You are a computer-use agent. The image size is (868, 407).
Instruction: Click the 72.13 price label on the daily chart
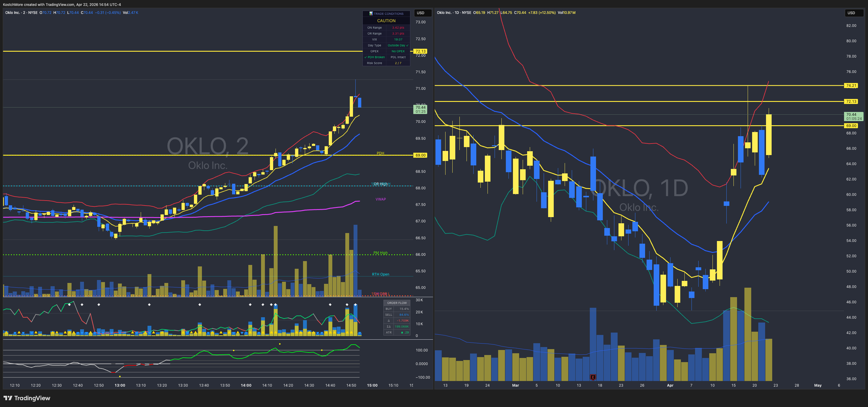coord(851,101)
